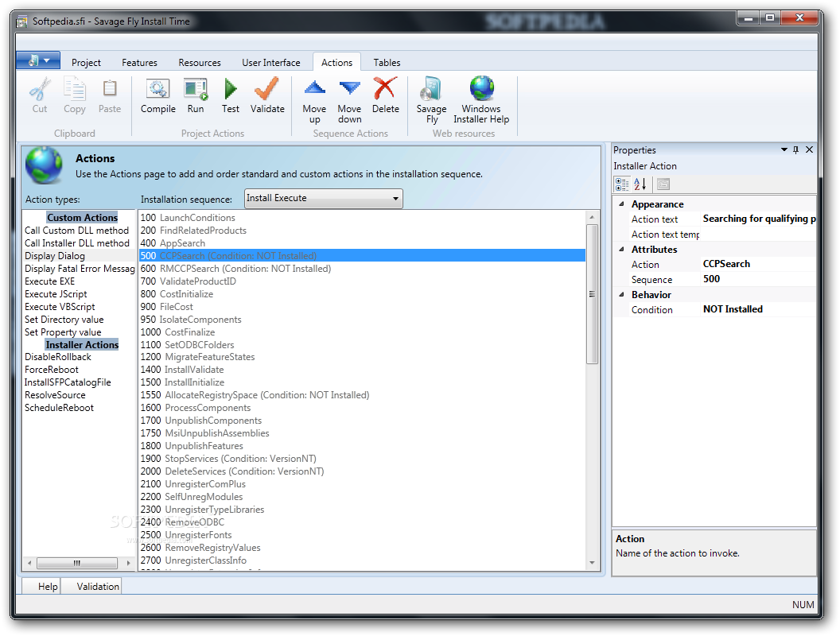This screenshot has width=840, height=636.
Task: Click the sequence list scroll up arrow
Action: pos(592,217)
